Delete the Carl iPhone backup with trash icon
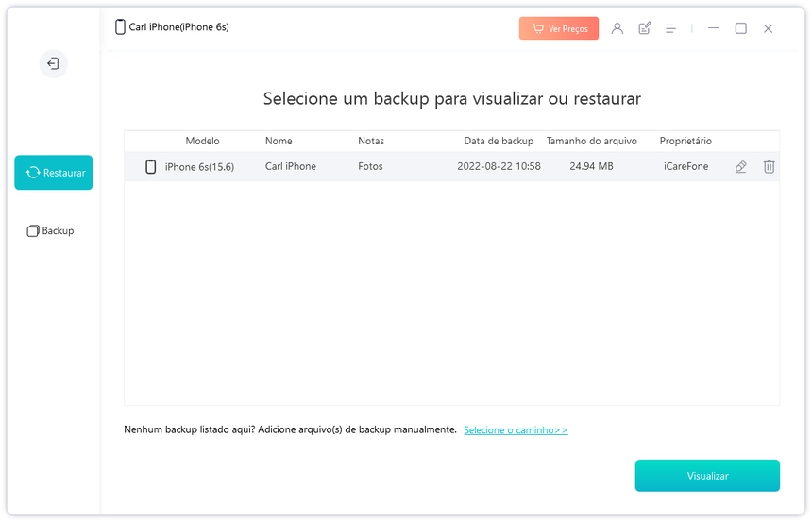The height and width of the screenshot is (522, 812). [769, 166]
